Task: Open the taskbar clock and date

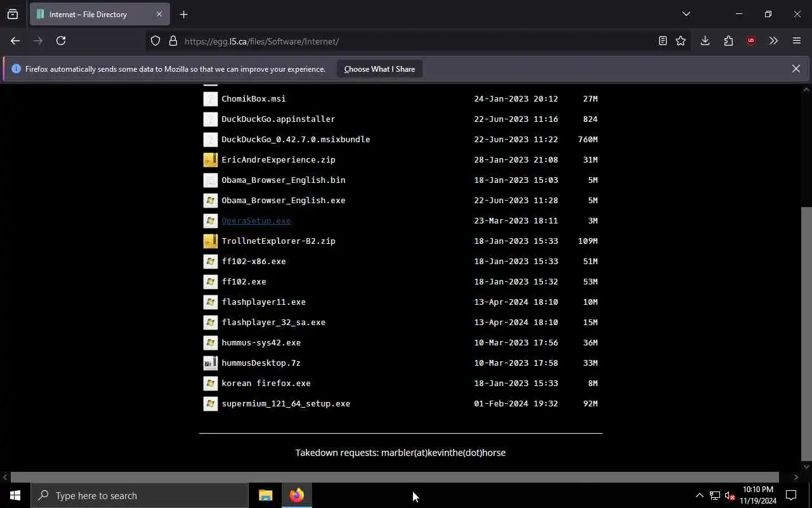Action: click(x=758, y=496)
